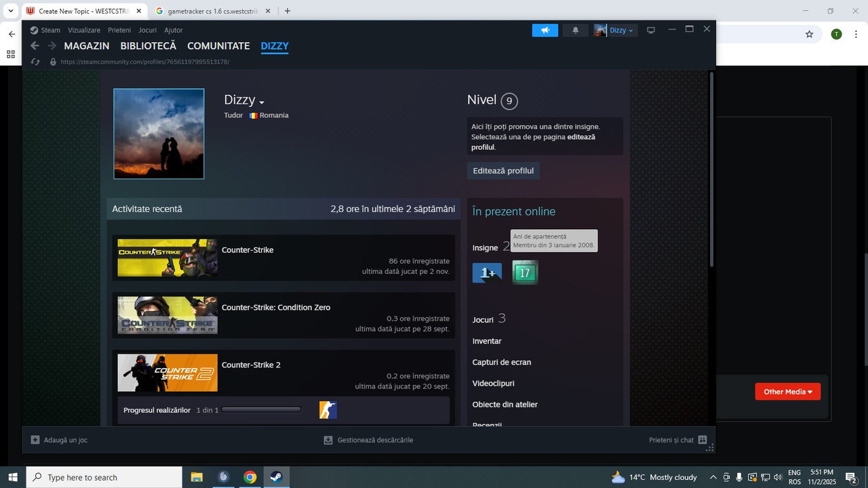Open Gestionează descărcările downloads manager
The height and width of the screenshot is (488, 868).
click(x=368, y=440)
